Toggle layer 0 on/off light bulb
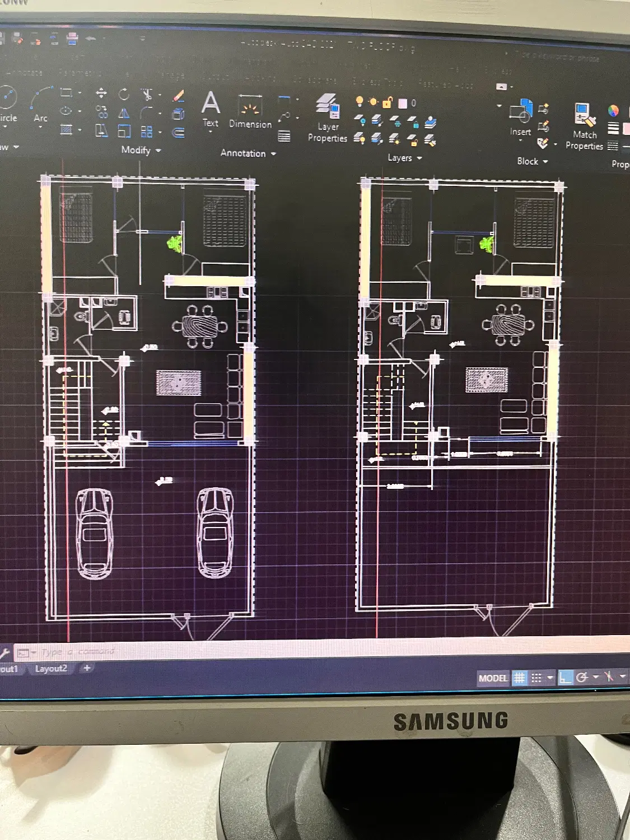630x840 pixels. [x=360, y=101]
